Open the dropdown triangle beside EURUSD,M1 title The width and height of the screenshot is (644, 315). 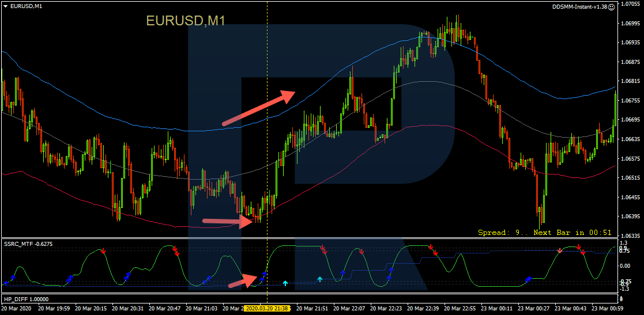click(5, 6)
